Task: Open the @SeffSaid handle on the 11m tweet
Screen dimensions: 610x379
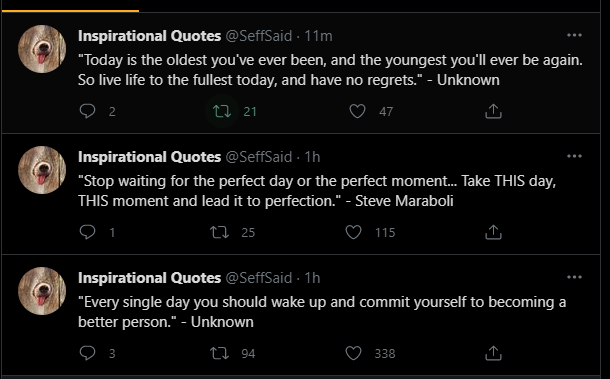Action: pos(258,36)
